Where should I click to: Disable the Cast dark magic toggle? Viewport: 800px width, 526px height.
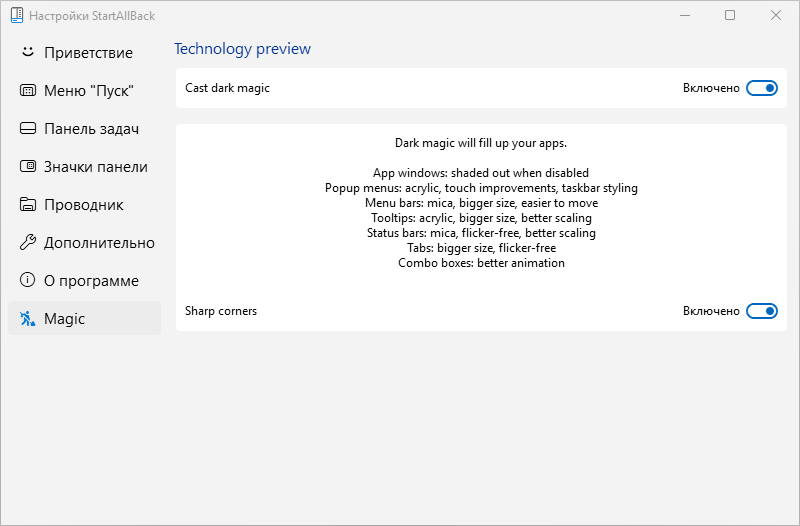762,88
